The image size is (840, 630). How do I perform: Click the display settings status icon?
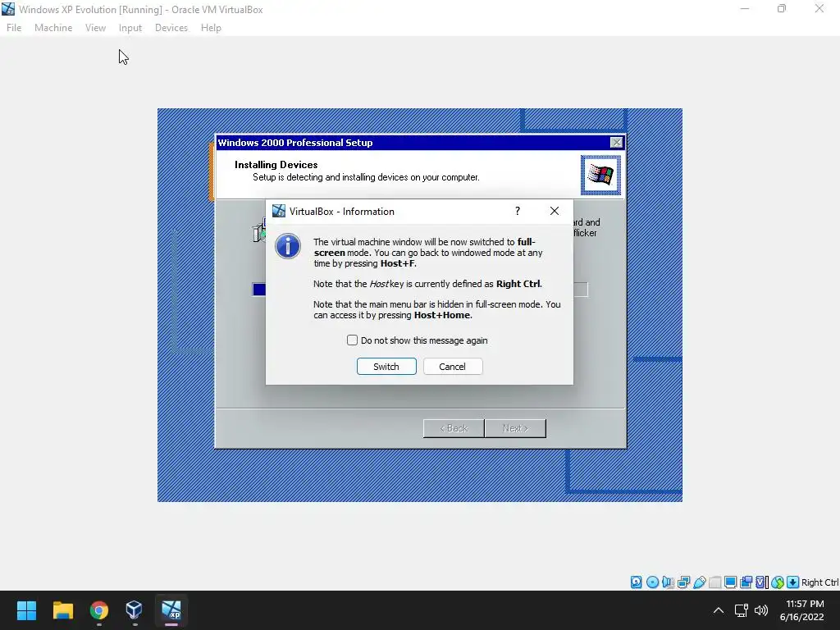point(730,582)
